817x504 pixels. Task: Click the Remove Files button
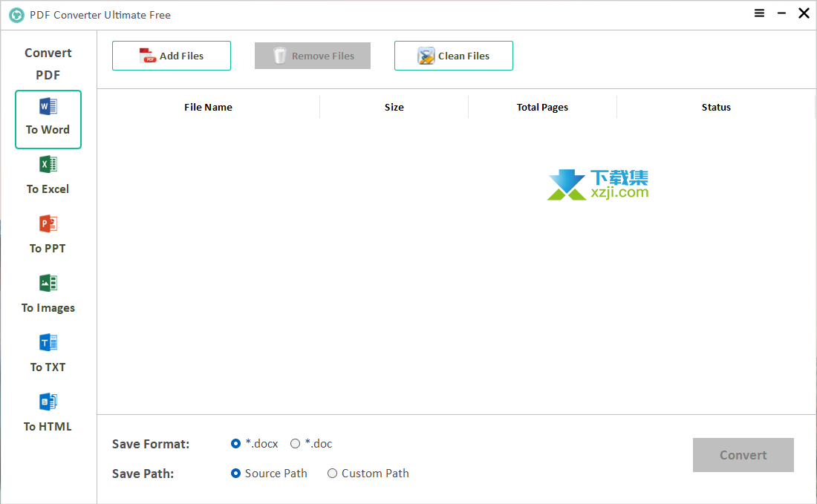coord(313,56)
